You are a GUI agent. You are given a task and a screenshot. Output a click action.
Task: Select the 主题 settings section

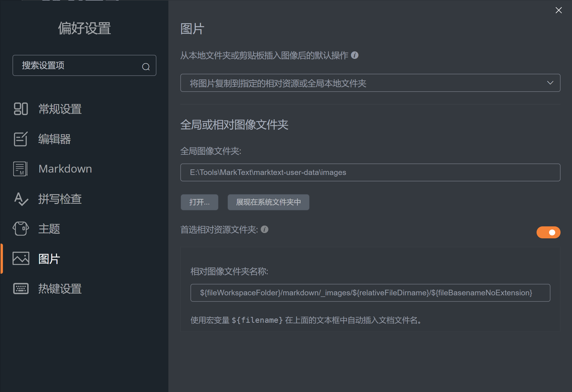49,229
